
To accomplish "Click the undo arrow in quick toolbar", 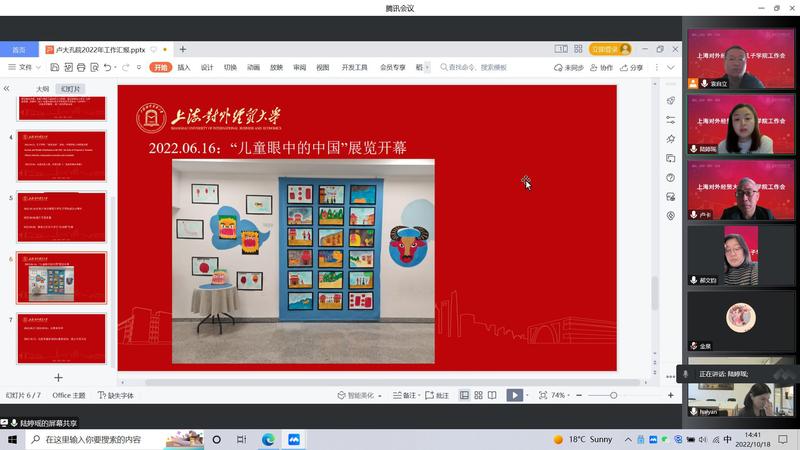I will pos(108,67).
